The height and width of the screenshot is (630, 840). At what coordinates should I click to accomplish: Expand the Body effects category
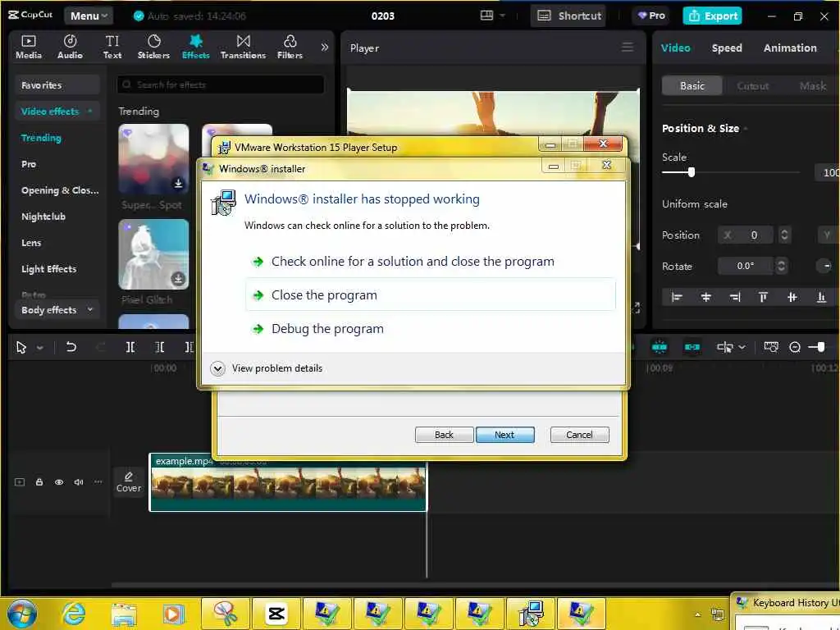coord(57,309)
